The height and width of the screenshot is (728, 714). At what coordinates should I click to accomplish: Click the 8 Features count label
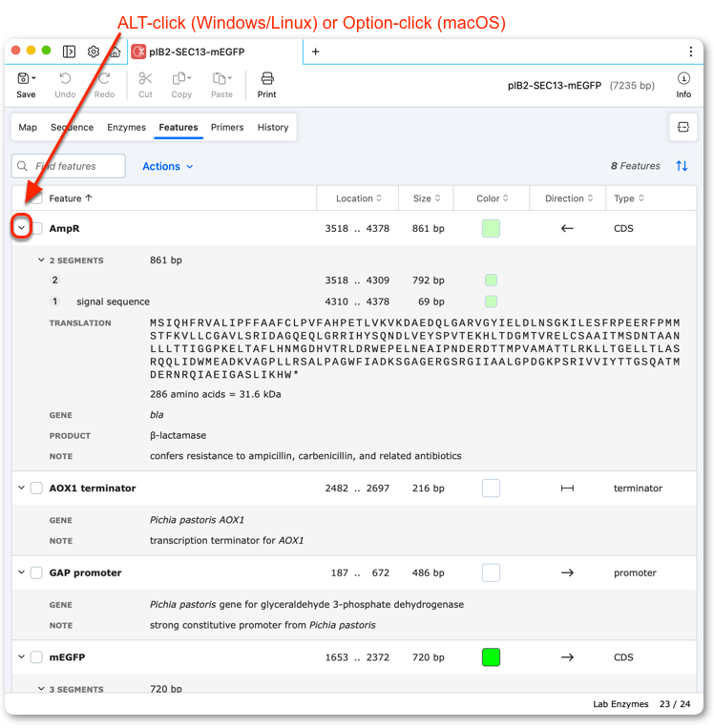[x=635, y=166]
